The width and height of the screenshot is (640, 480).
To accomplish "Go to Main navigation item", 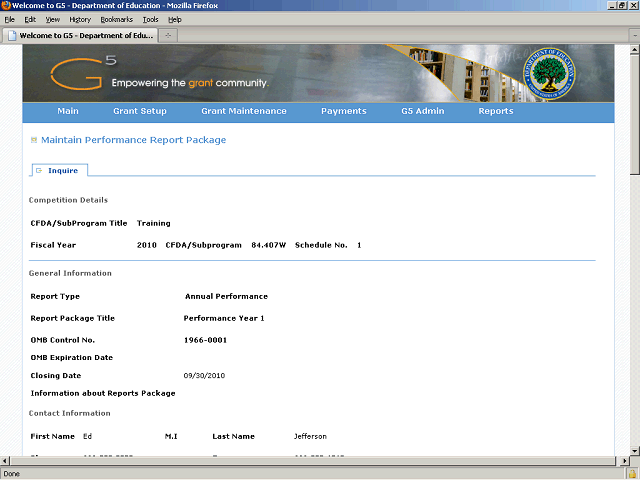I will [68, 111].
